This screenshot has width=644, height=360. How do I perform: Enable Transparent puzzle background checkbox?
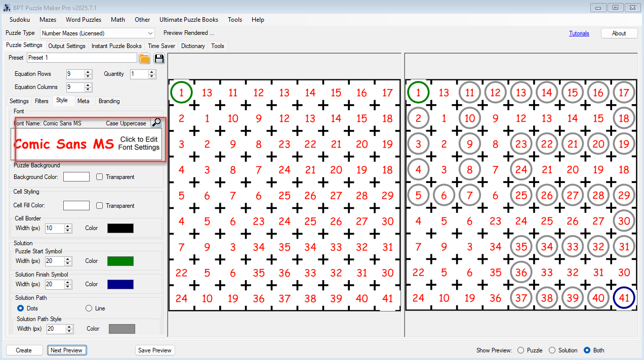coord(100,177)
